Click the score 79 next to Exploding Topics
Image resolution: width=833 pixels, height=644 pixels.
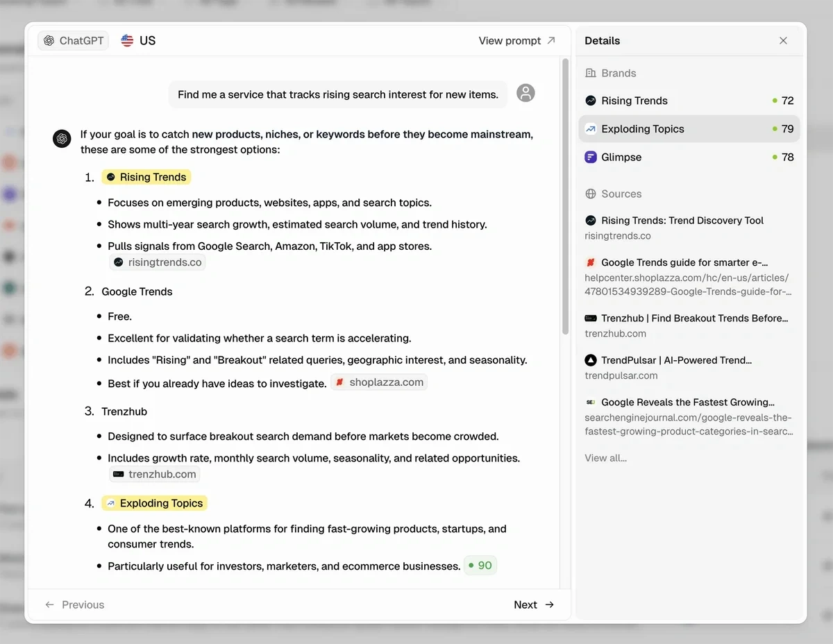tap(787, 129)
